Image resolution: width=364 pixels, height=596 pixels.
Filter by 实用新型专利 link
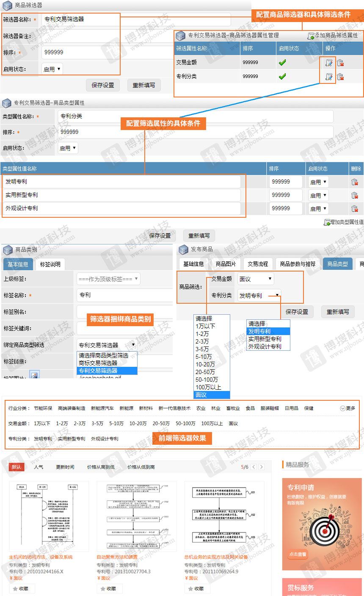click(72, 439)
